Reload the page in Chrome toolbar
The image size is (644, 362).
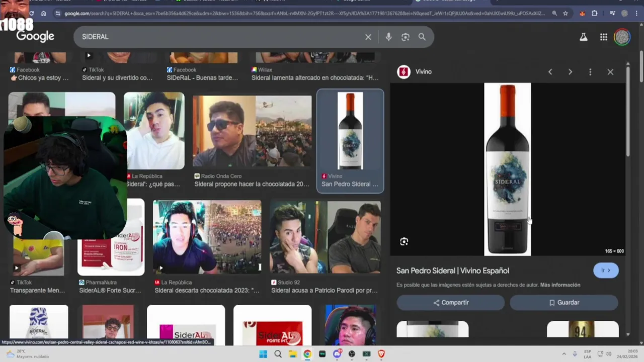click(31, 14)
